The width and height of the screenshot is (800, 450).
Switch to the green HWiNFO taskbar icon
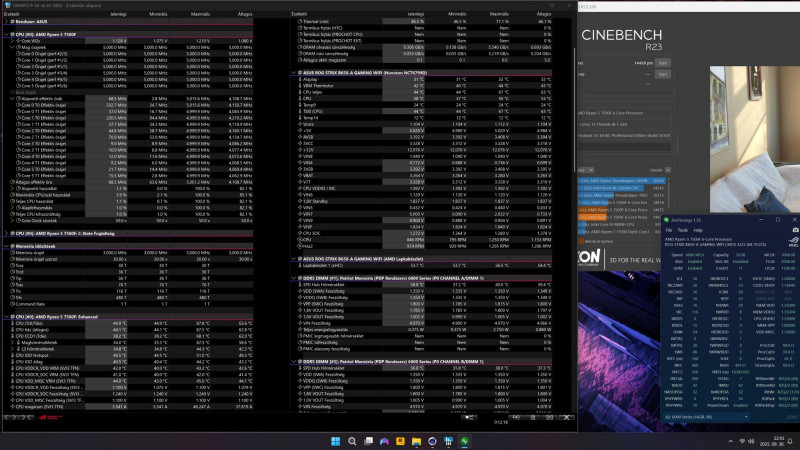[465, 441]
